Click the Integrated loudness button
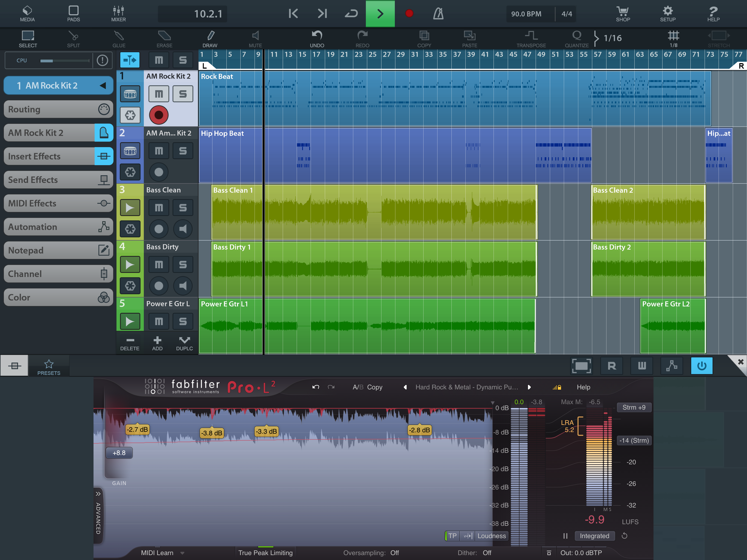 point(594,536)
